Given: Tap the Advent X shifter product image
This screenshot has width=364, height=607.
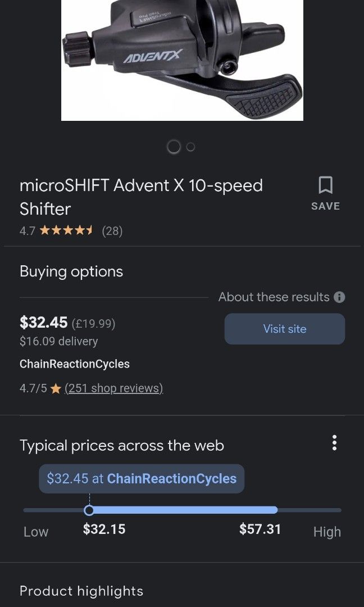Looking at the screenshot, I should pos(182,60).
